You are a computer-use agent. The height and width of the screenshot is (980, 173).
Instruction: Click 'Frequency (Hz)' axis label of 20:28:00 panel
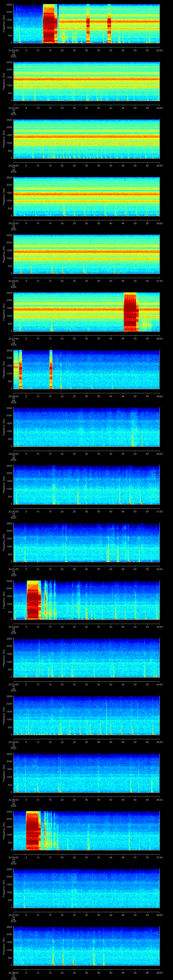[4, 369]
